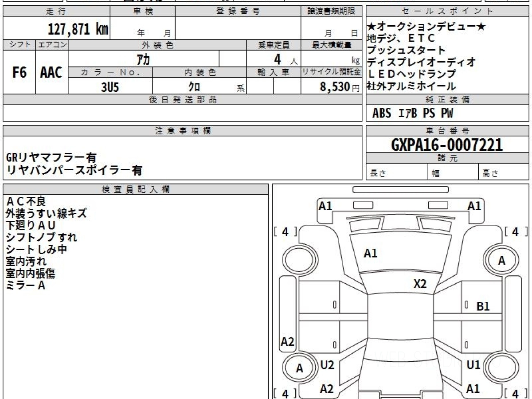Select the color code 3U5
The width and height of the screenshot is (532, 399).
coord(110,87)
